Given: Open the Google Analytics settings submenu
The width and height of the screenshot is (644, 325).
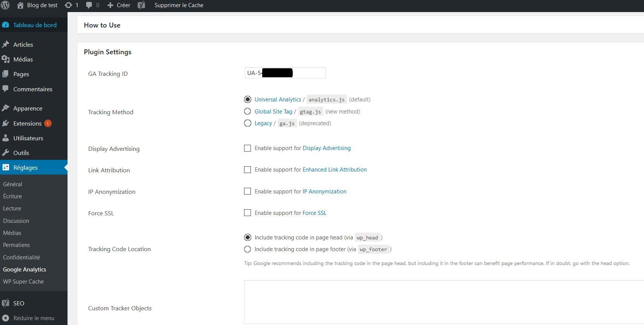Looking at the screenshot, I should point(25,269).
